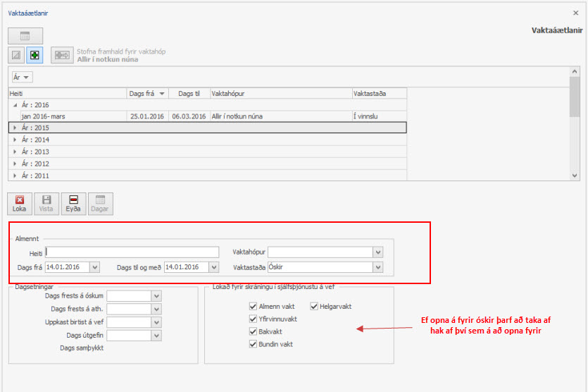Close the Vaktaáætlanir window
This screenshot has width=588, height=392.
coord(575,13)
